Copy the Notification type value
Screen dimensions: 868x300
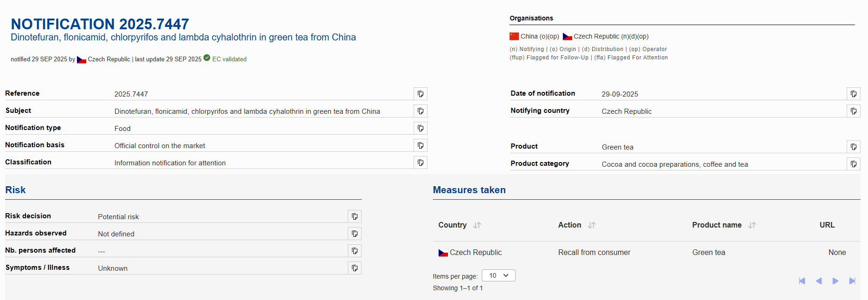tap(421, 128)
